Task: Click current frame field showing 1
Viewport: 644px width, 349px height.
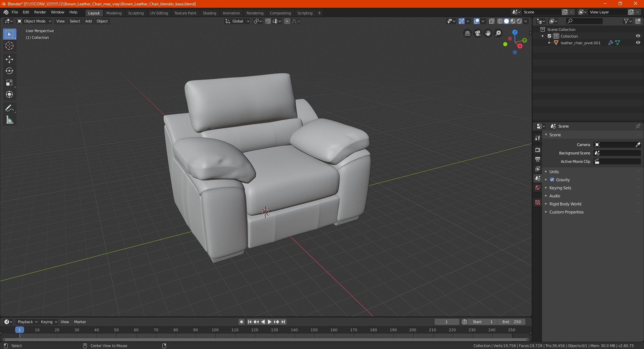Action: click(x=446, y=322)
